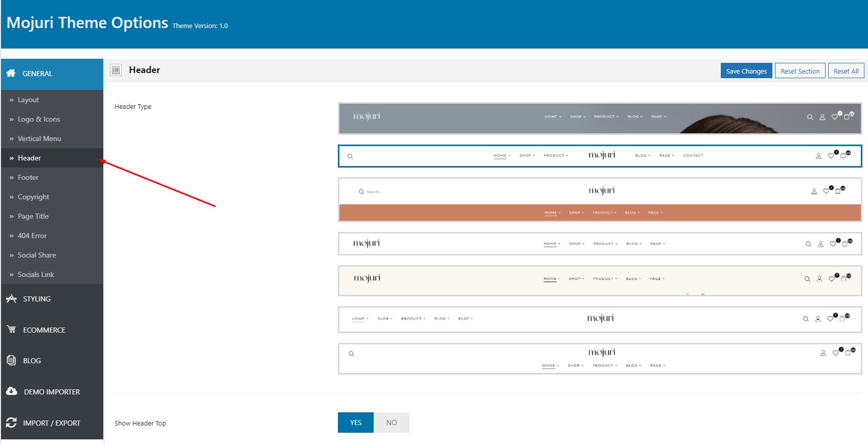
Task: Click the Import / Export refresh icon
Action: click(11, 423)
